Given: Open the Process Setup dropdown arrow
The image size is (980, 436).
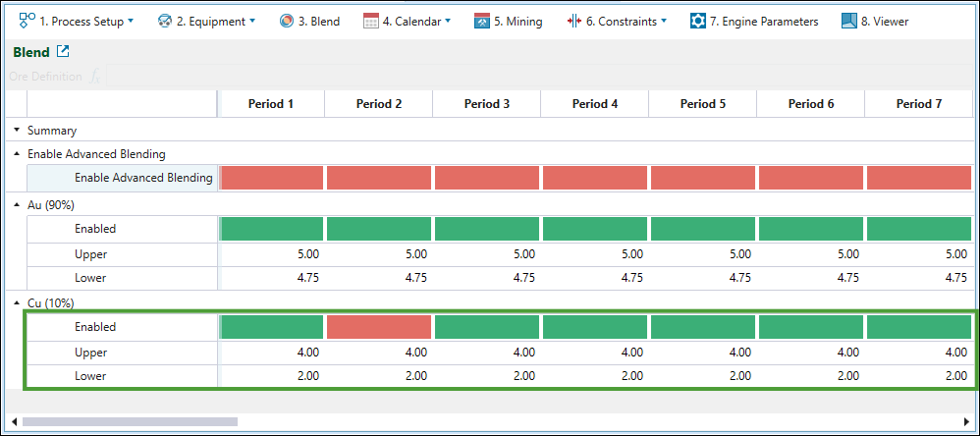Looking at the screenshot, I should click(131, 21).
